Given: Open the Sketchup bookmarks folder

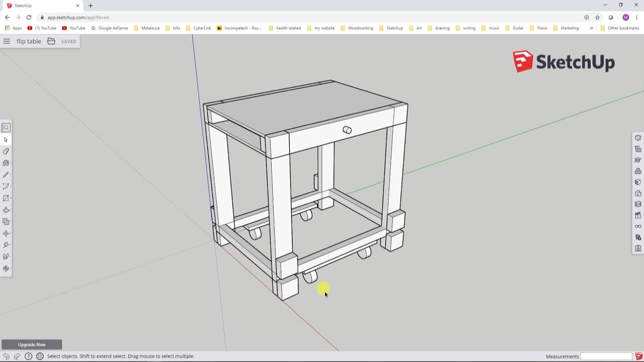Looking at the screenshot, I should 391,28.
